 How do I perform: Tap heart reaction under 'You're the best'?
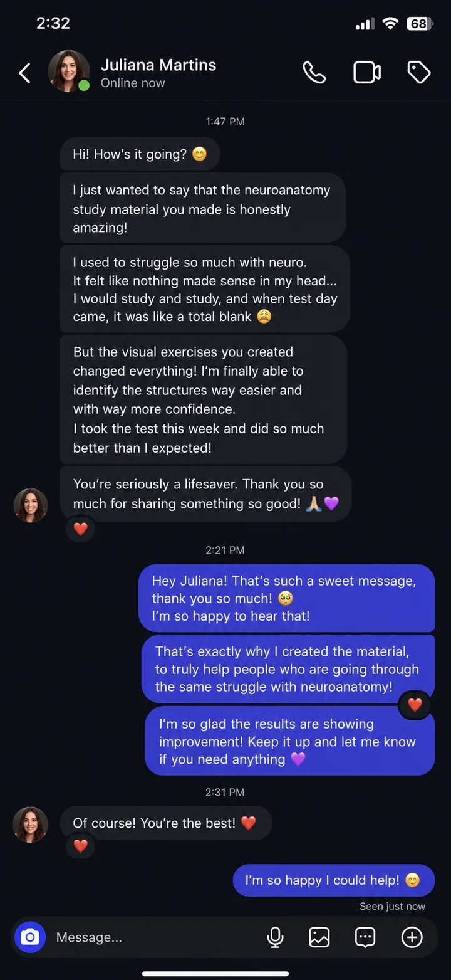(x=81, y=846)
